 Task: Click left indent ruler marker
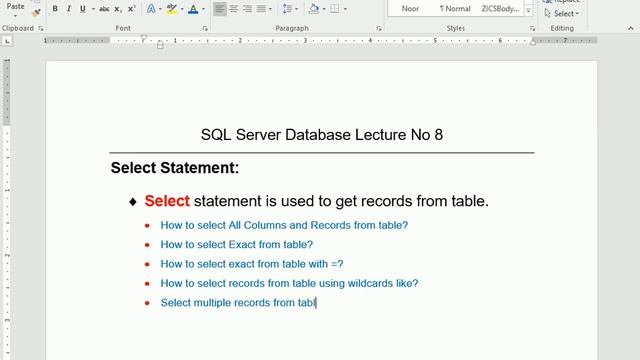click(160, 45)
